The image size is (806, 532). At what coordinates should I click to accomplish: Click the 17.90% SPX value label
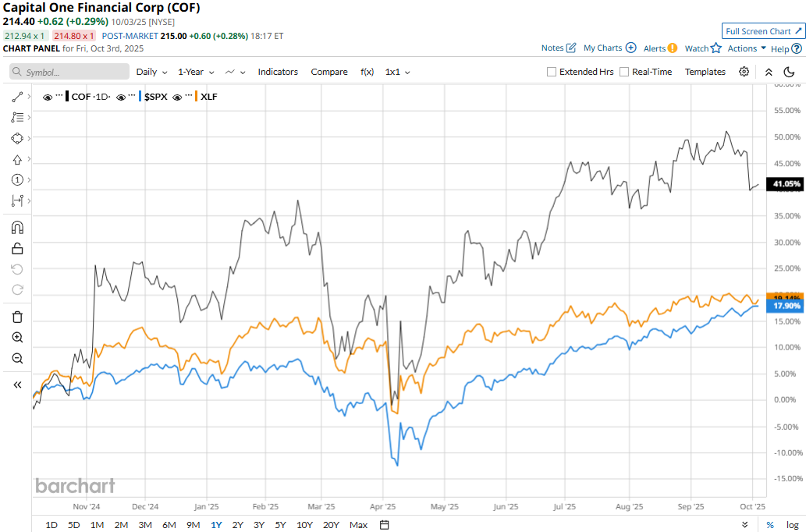(x=786, y=306)
